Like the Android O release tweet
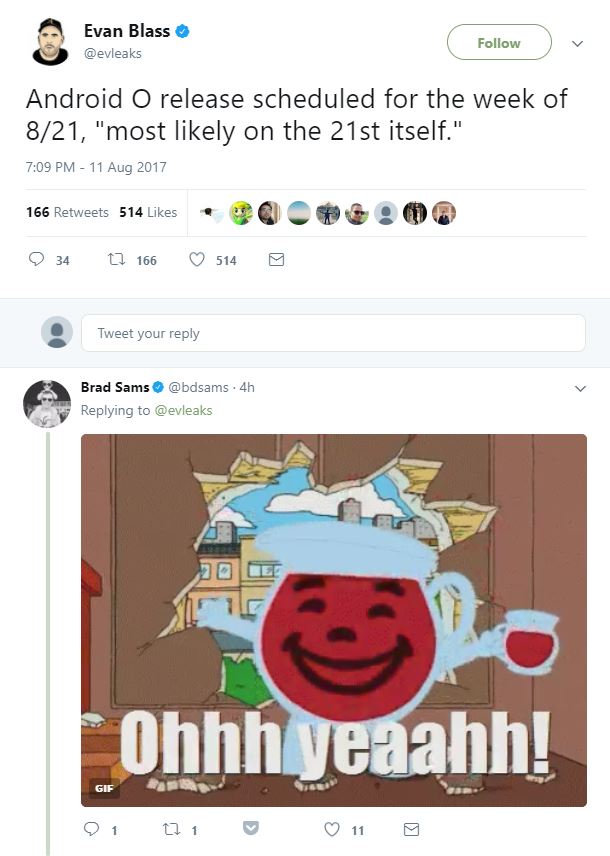 [x=197, y=260]
